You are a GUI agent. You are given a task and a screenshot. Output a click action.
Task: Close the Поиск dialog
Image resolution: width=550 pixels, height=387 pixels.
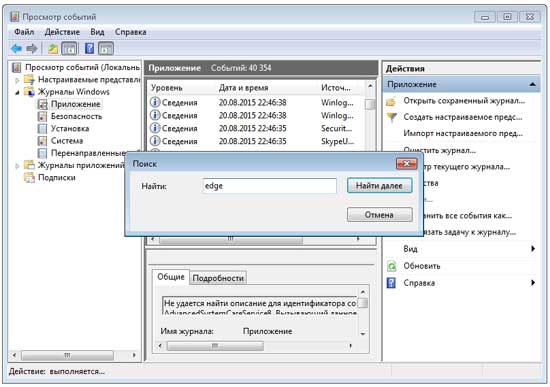tap(407, 163)
